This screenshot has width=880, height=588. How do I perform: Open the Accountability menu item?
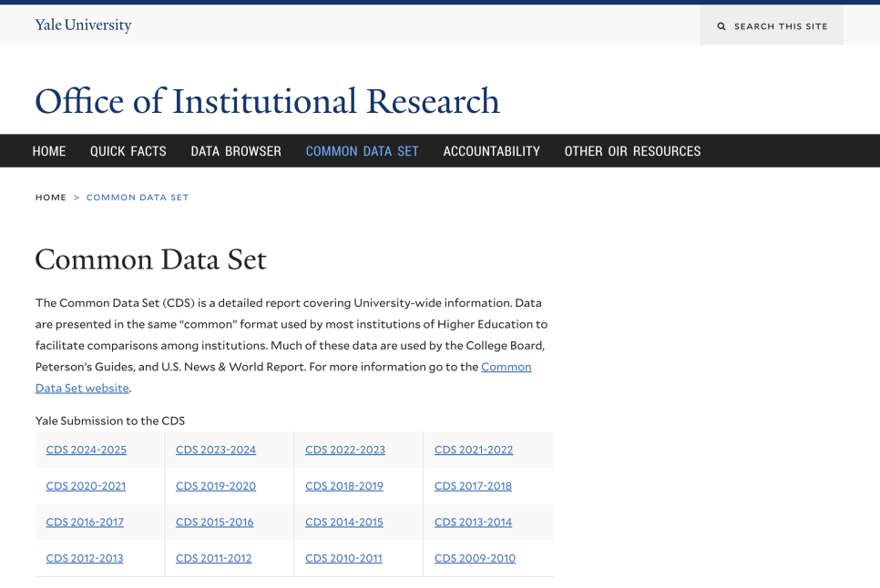pos(492,151)
